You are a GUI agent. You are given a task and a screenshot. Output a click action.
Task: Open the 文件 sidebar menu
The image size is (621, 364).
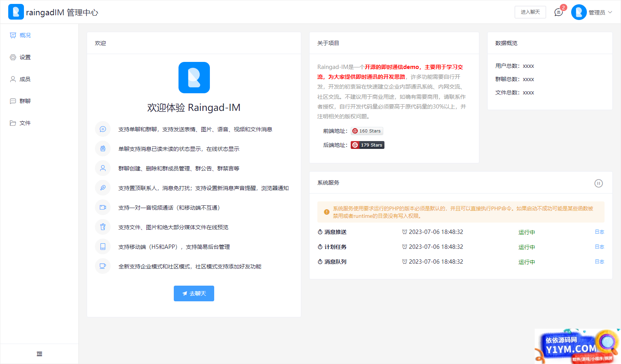click(39, 123)
